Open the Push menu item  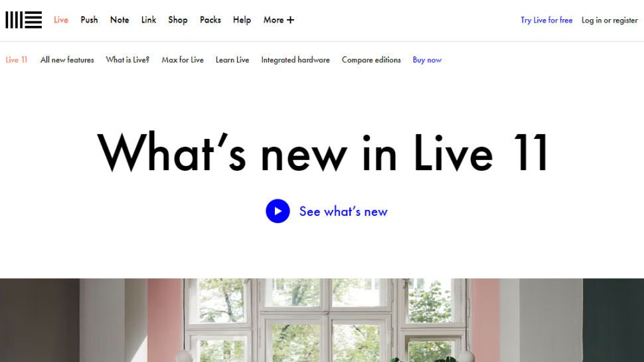(x=89, y=20)
